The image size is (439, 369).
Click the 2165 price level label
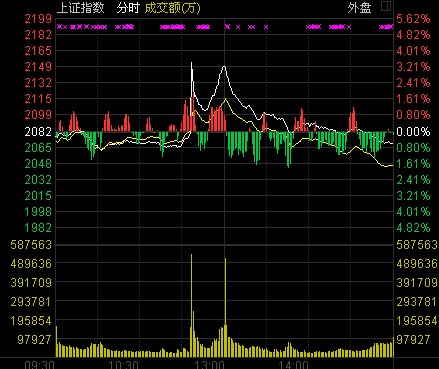pyautogui.click(x=38, y=51)
